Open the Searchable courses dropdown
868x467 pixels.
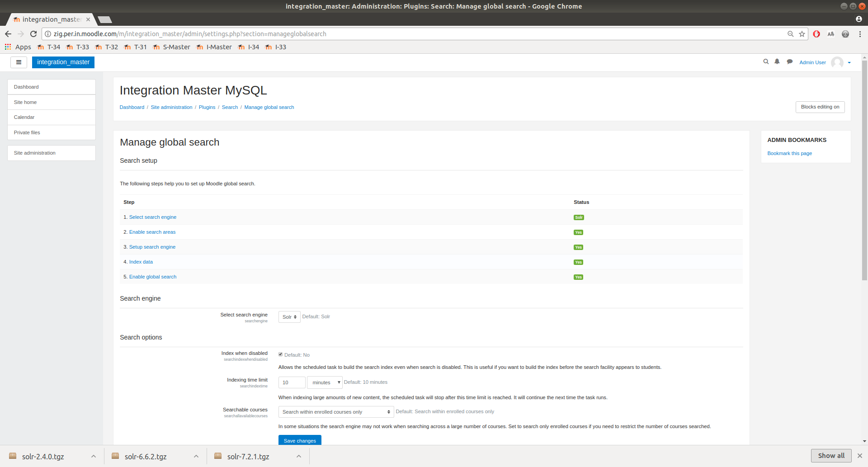click(x=336, y=412)
